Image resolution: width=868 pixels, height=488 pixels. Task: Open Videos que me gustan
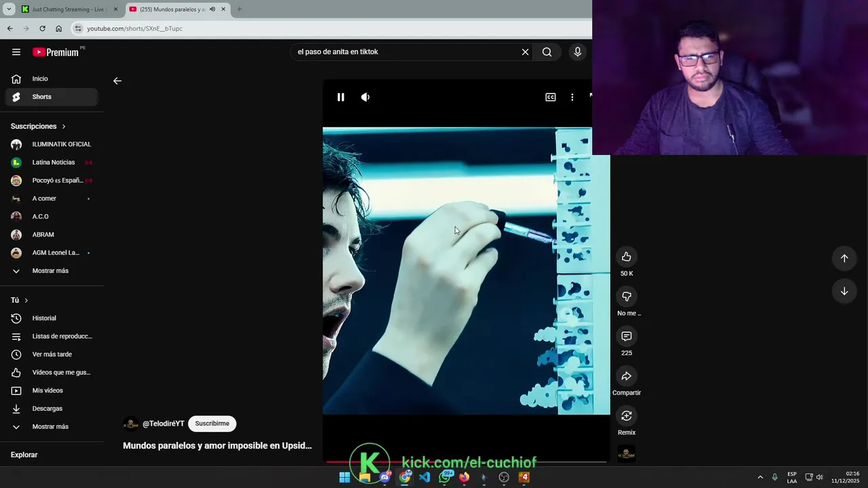tap(52, 372)
